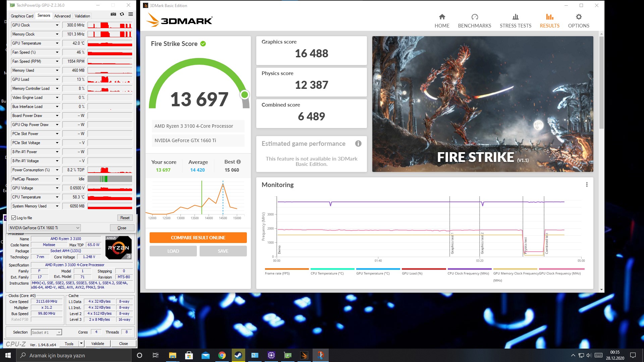Switch to Sensors tab in GPU-Z
This screenshot has width=644, height=362.
44,15
